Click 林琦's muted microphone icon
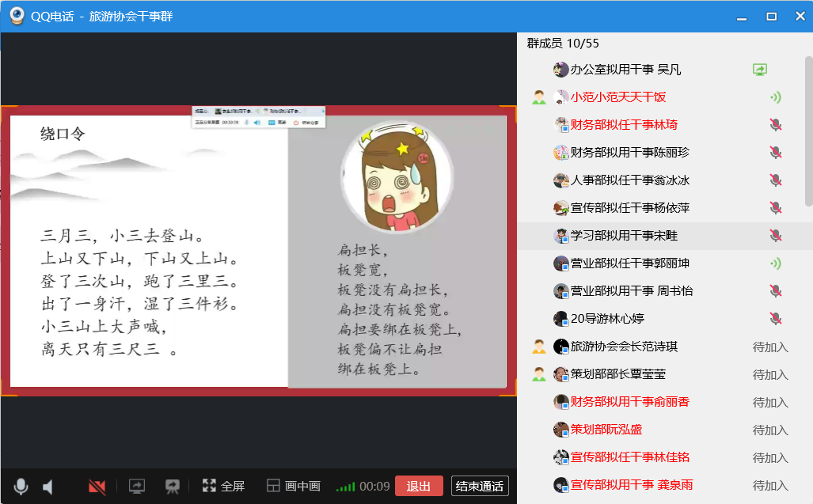Screen dimensions: 813x504 click(x=776, y=125)
